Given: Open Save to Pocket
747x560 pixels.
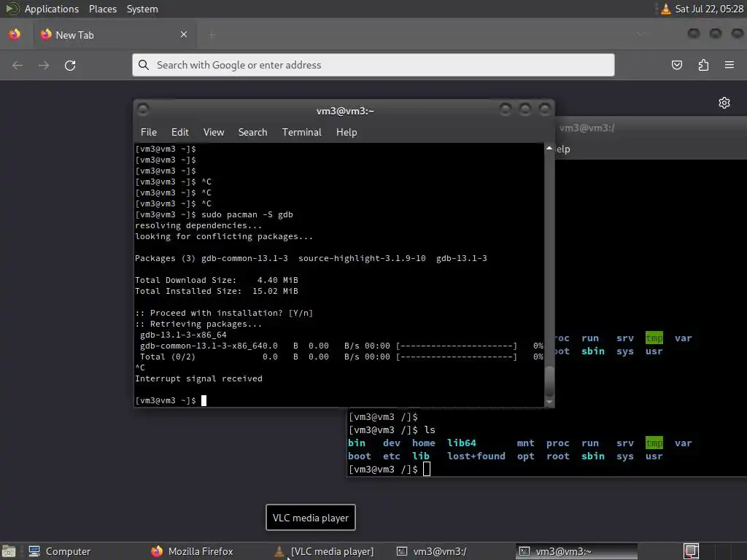Looking at the screenshot, I should pyautogui.click(x=676, y=65).
